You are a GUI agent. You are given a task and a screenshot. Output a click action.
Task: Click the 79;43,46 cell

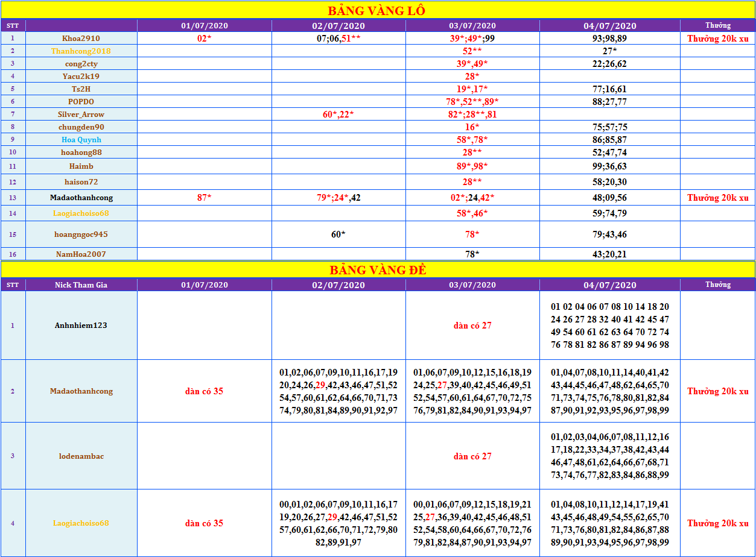pos(610,234)
